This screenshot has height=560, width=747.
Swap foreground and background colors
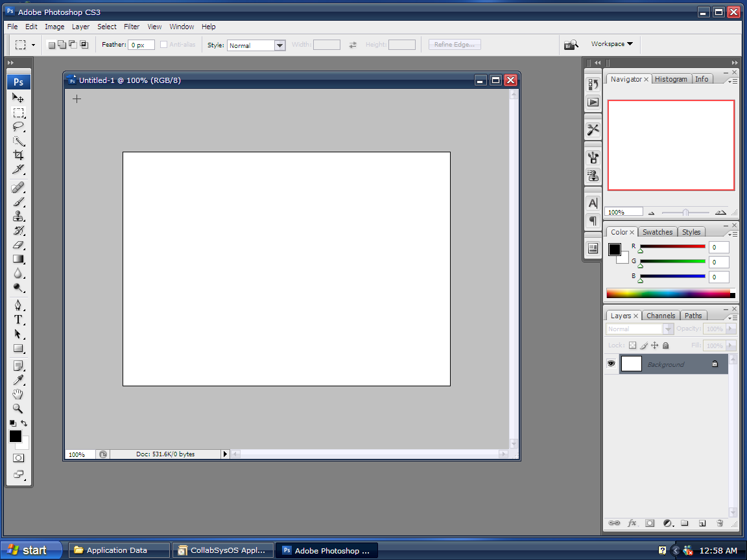coord(25,423)
